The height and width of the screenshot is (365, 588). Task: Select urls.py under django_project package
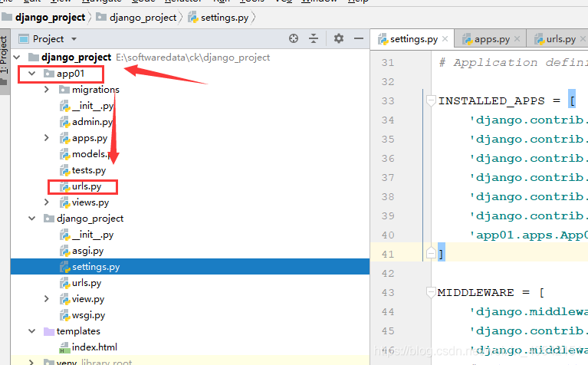[x=87, y=283]
